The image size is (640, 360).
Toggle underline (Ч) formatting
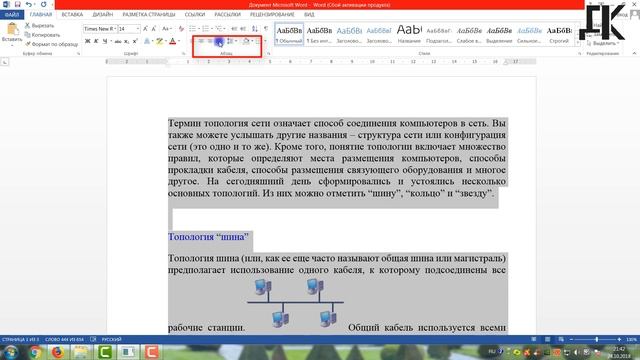point(105,41)
